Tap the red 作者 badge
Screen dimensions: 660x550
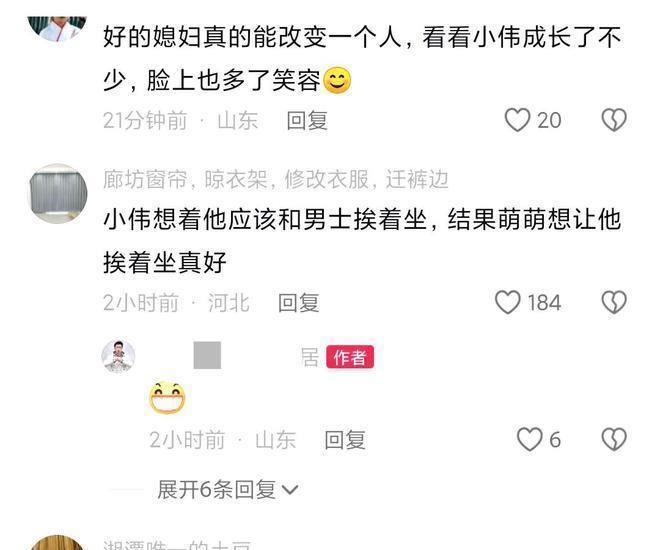pos(350,357)
